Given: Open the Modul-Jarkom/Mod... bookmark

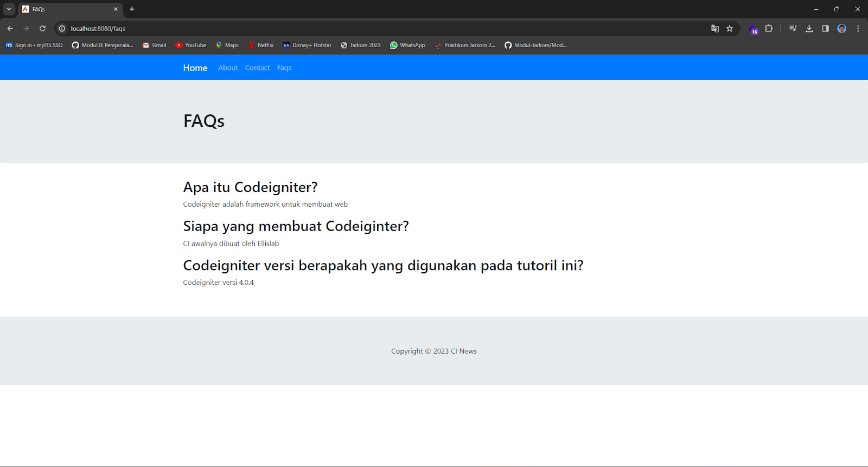Looking at the screenshot, I should [x=535, y=45].
